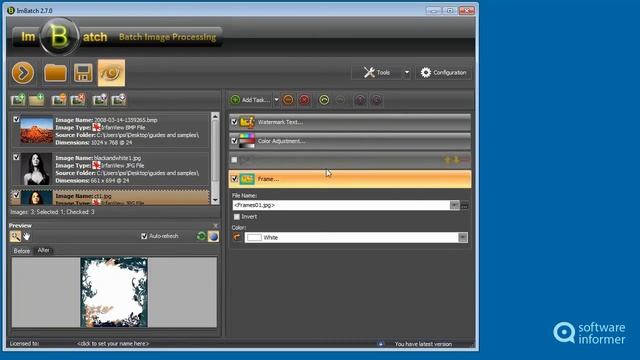640x360 pixels.
Task: Click the image icon with the up arrow
Action: pos(100,100)
